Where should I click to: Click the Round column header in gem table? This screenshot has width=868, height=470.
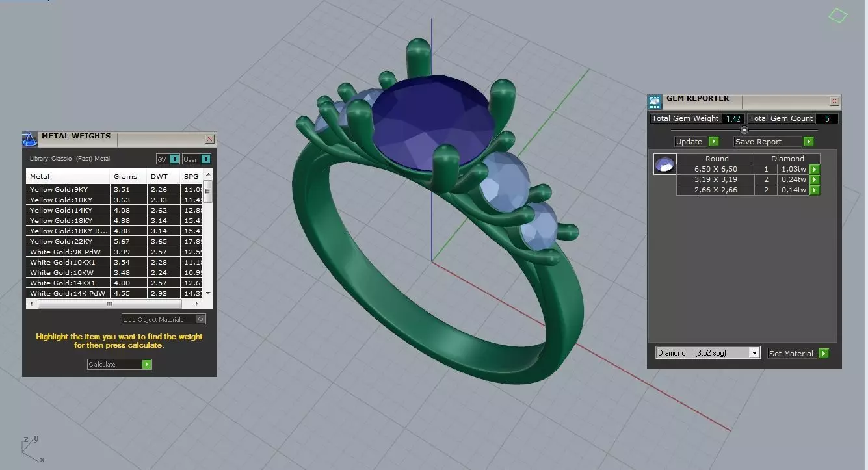717,159
